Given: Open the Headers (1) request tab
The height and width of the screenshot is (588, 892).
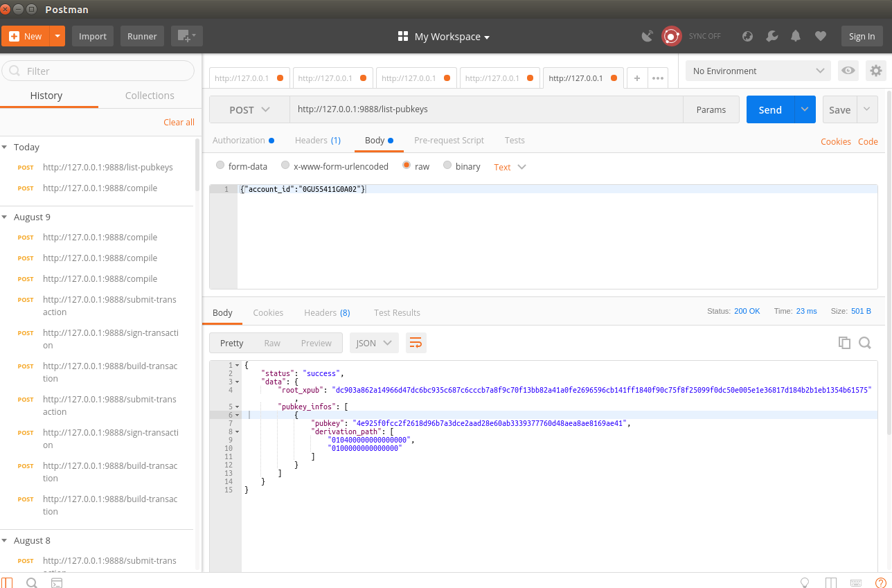Looking at the screenshot, I should [x=318, y=140].
